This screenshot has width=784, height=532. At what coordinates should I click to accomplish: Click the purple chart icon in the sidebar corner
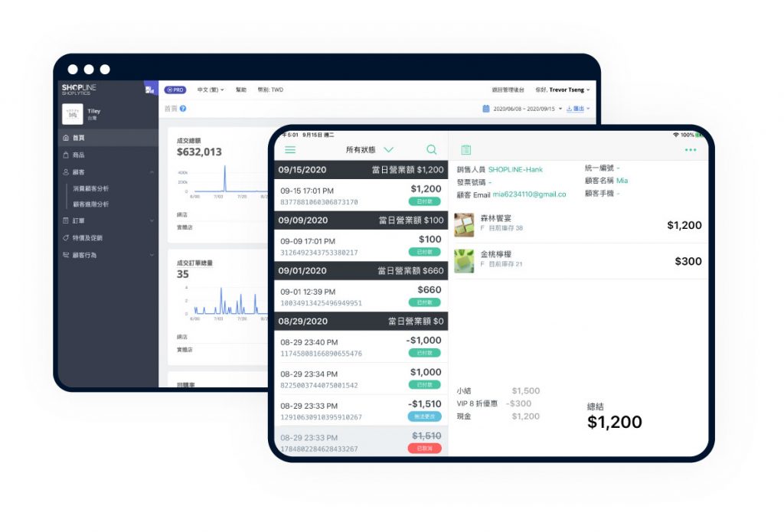[149, 90]
